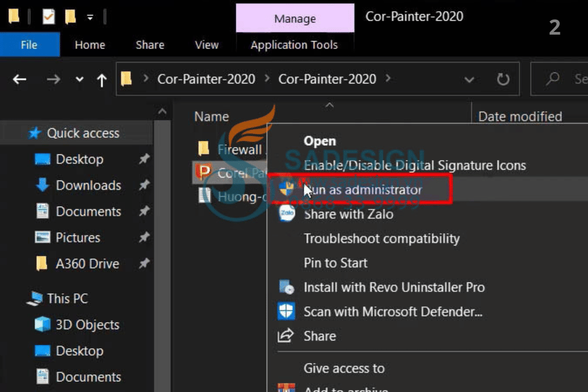Click Run as administrator in context menu
This screenshot has width=588, height=392.
tap(363, 190)
